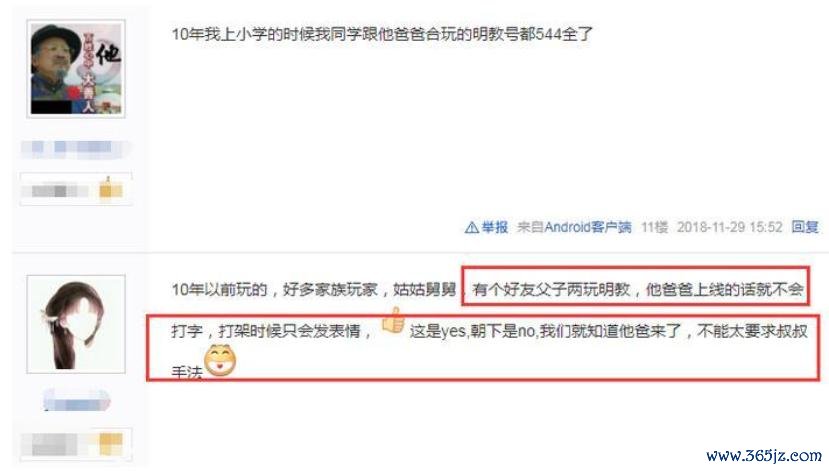Report the 11楼 post via 举报
The image size is (829, 471).
(x=494, y=227)
